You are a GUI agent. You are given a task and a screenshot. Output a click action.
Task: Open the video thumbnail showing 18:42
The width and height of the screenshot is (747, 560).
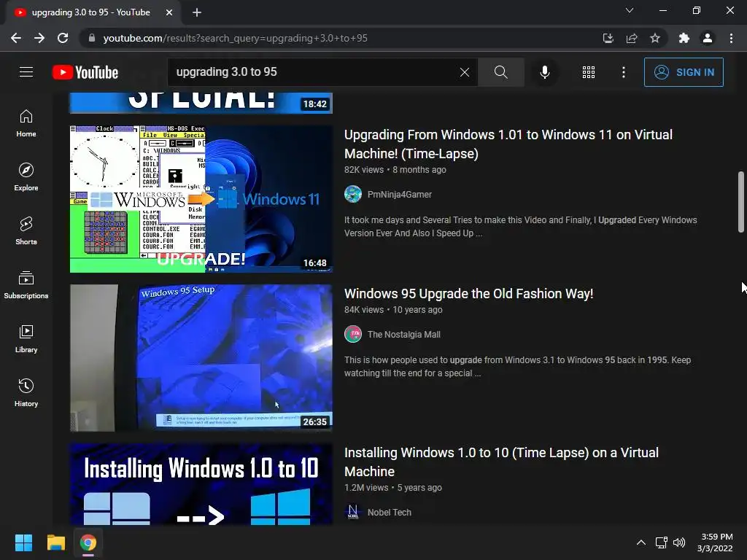(x=201, y=103)
